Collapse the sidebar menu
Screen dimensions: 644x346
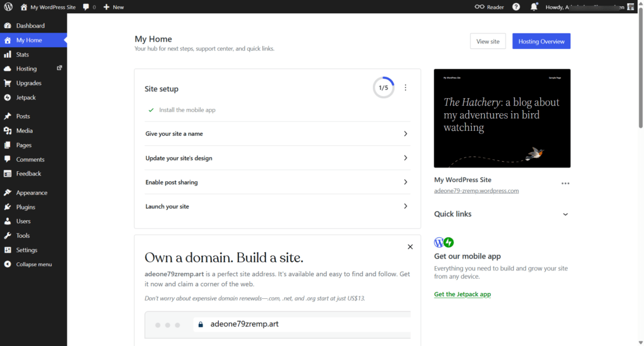tap(34, 264)
